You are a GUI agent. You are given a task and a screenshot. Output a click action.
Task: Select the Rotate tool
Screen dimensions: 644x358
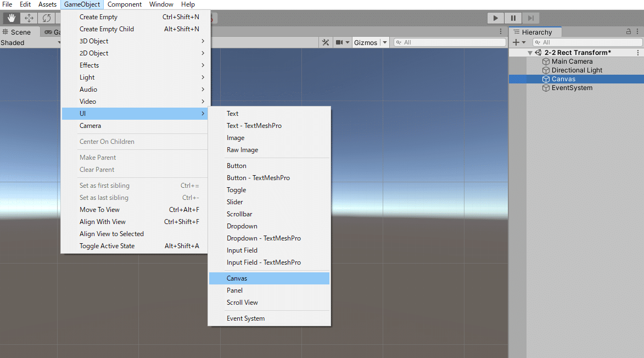point(47,18)
